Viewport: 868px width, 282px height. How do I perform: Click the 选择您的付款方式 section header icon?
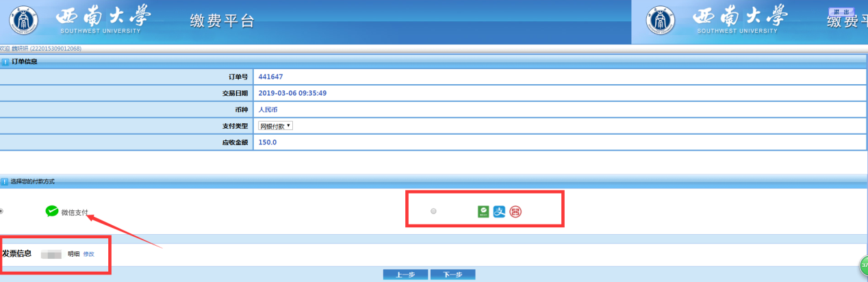[5, 181]
